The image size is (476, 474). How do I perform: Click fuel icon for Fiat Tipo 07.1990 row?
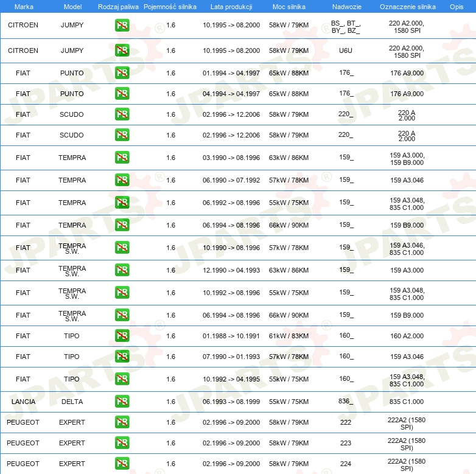tap(122, 357)
